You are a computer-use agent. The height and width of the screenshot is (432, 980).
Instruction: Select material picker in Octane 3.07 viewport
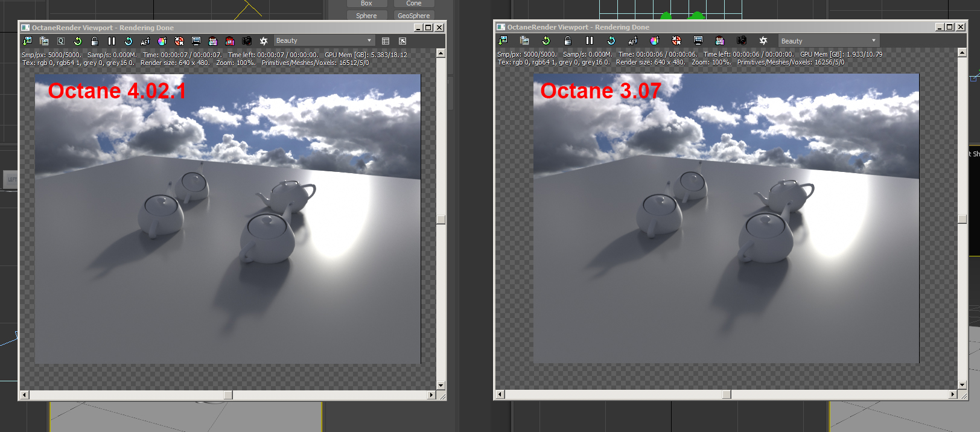tap(676, 40)
